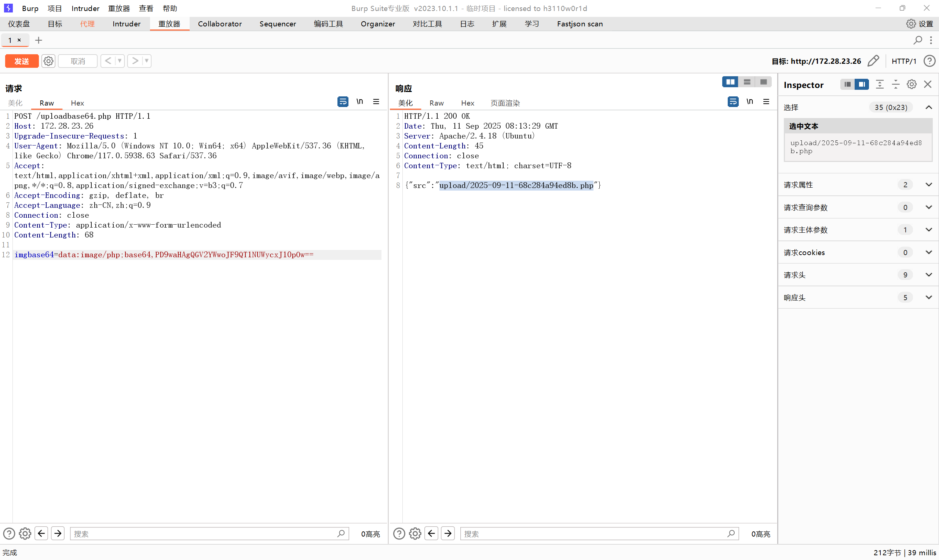Click the 发送 send button
The width and height of the screenshot is (939, 560).
pos(22,61)
